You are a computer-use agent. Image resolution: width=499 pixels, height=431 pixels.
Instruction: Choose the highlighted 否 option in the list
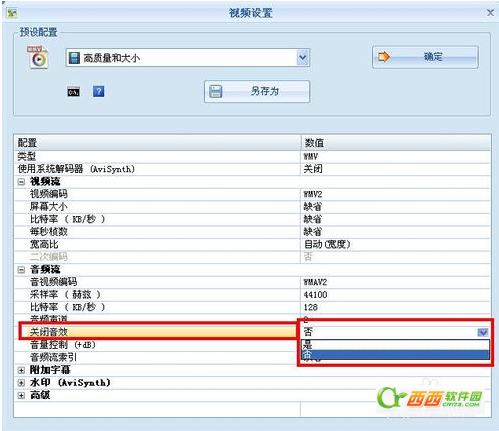tap(395, 354)
